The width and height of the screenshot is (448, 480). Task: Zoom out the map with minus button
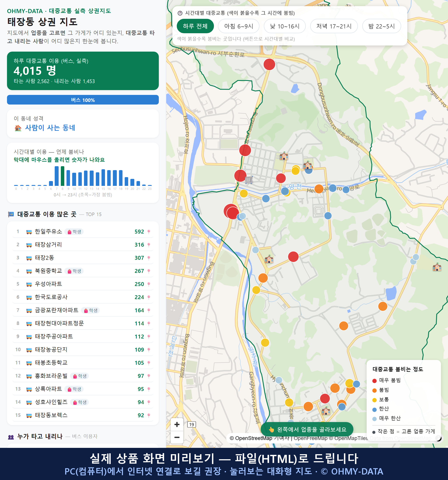(177, 437)
